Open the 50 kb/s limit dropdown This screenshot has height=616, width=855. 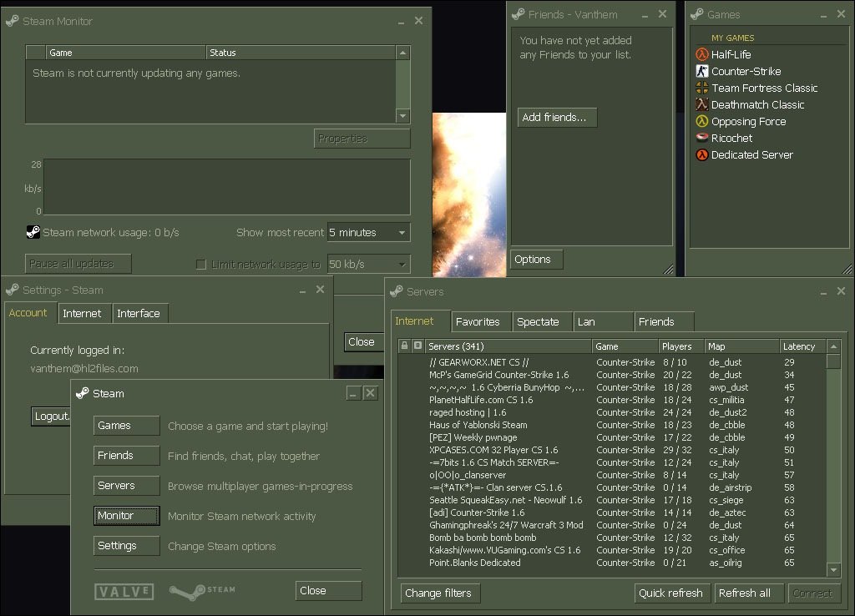pyautogui.click(x=368, y=264)
